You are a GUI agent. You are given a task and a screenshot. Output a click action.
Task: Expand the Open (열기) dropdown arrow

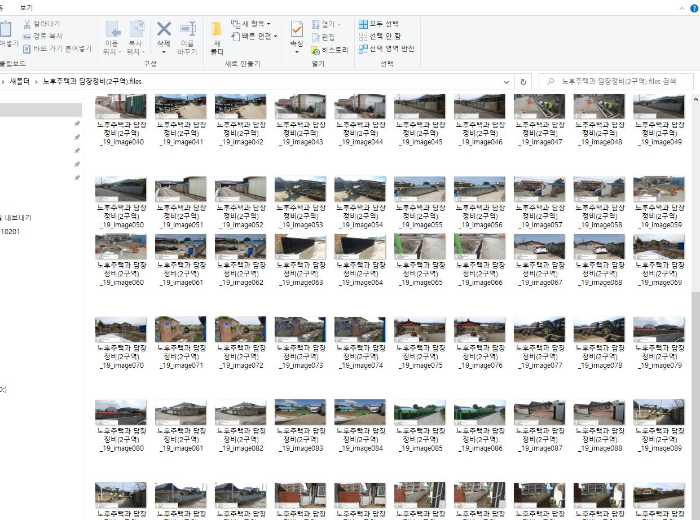(x=339, y=24)
